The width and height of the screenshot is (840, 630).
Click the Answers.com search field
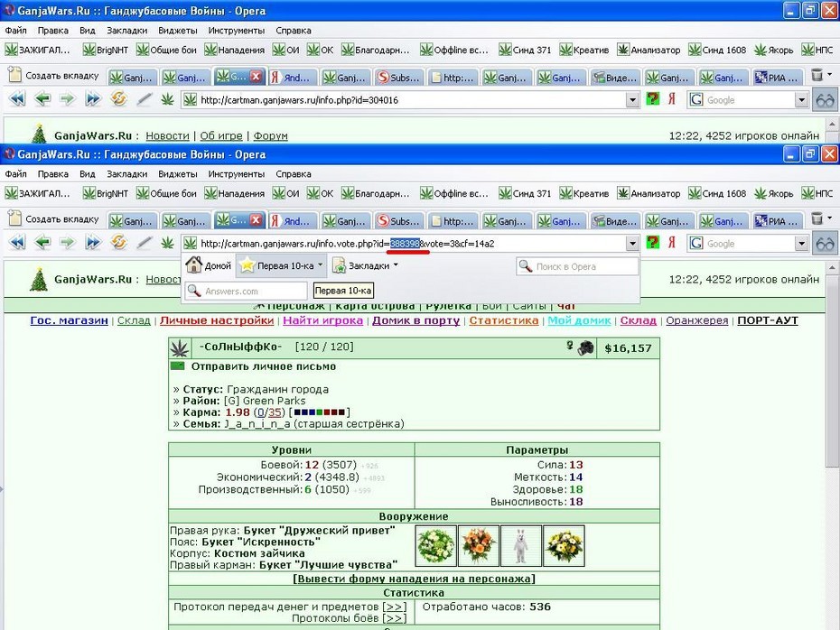click(247, 291)
